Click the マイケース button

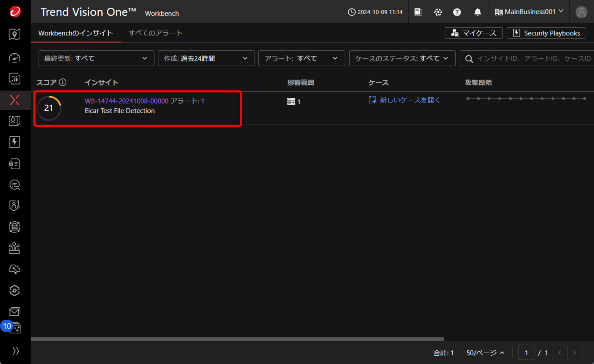click(473, 33)
